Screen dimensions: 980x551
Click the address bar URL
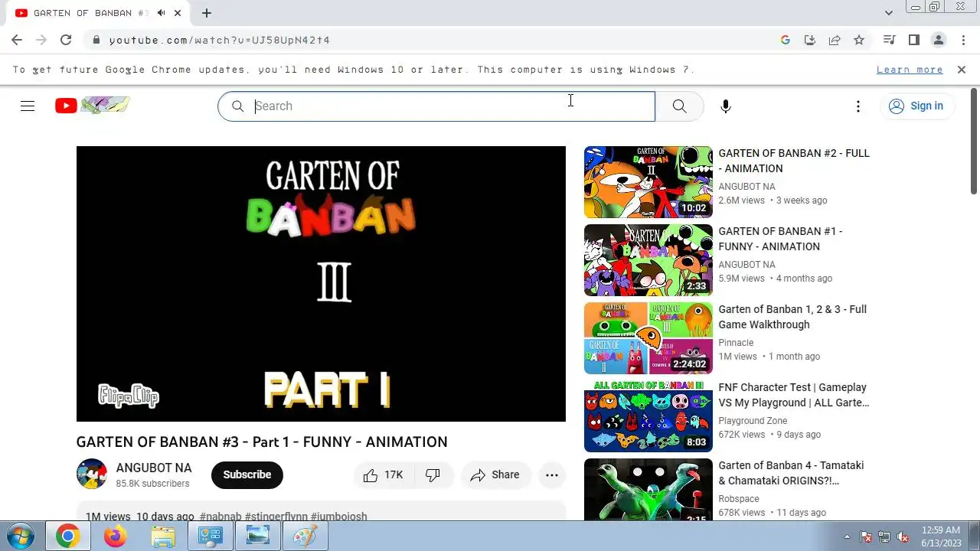(220, 40)
